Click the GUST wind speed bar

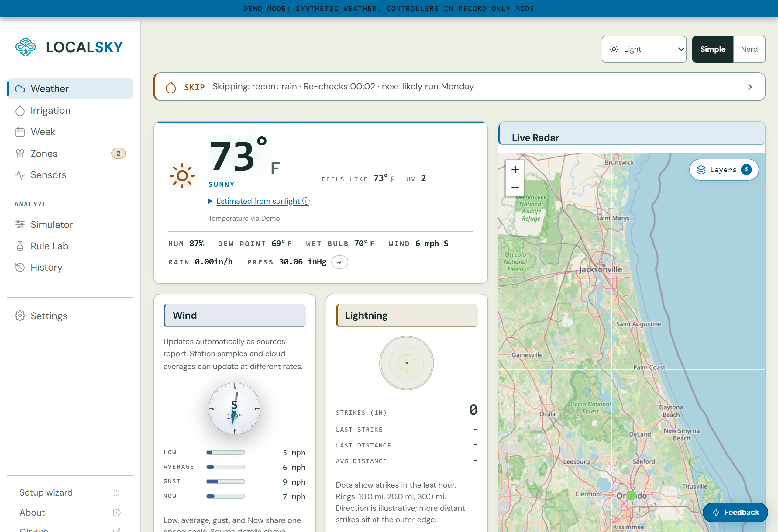coord(225,482)
